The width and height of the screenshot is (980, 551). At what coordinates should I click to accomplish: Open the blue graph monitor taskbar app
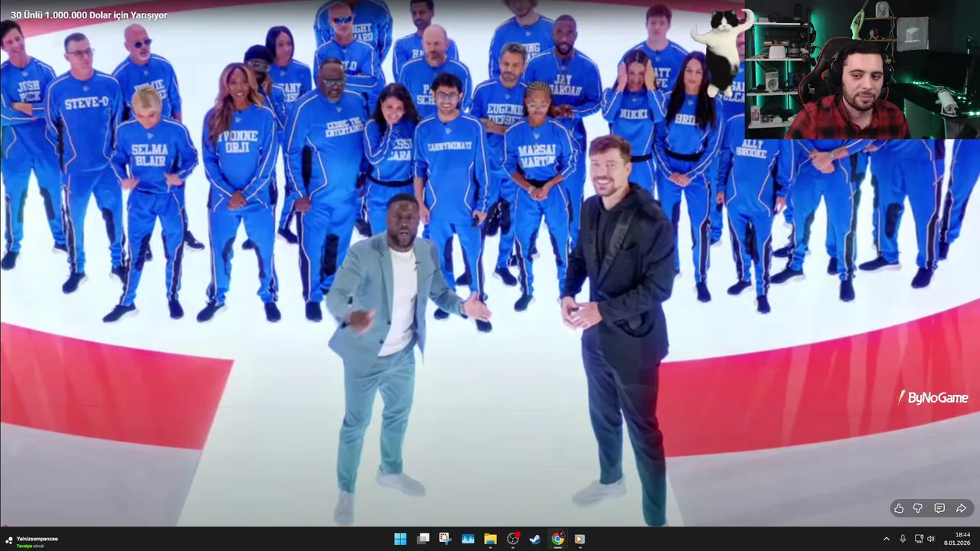tap(468, 539)
